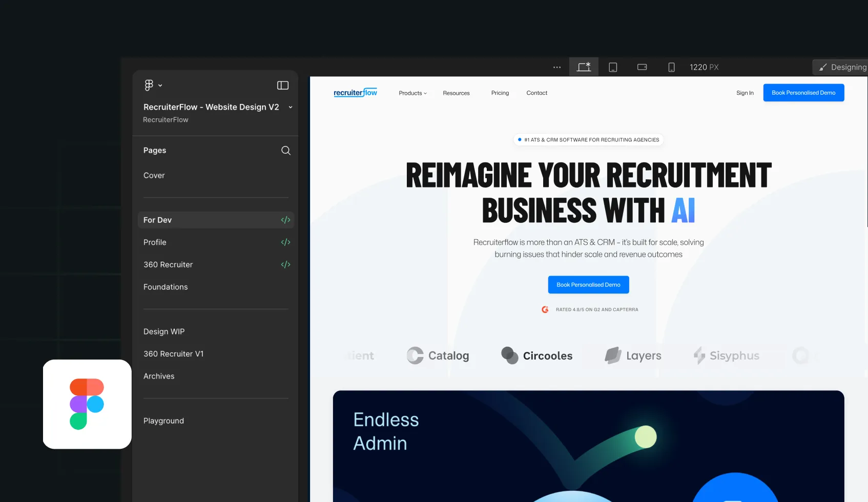The image size is (868, 502).
Task: Expand the chevron beside the Figma menu icon
Action: [x=160, y=86]
